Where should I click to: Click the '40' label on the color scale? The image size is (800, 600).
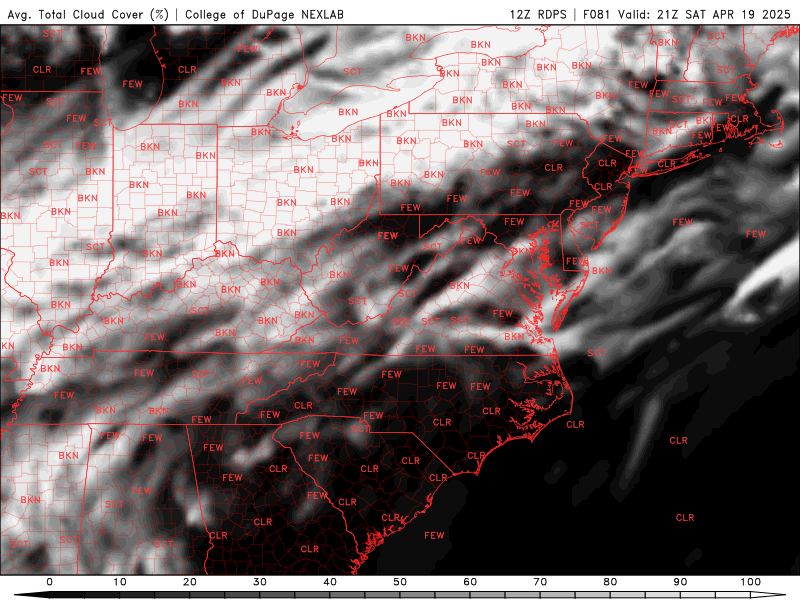click(x=330, y=582)
